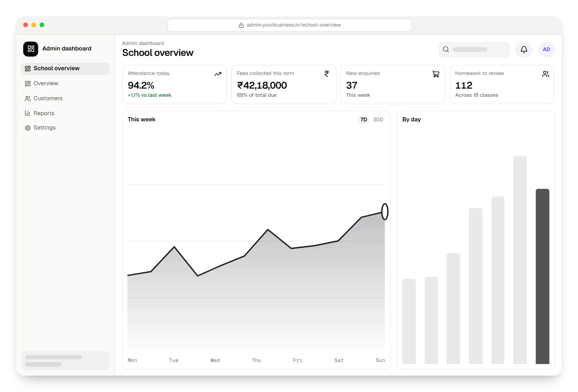Viewport: 578px width, 392px height.
Task: Open the Homework to review card
Action: [502, 85]
